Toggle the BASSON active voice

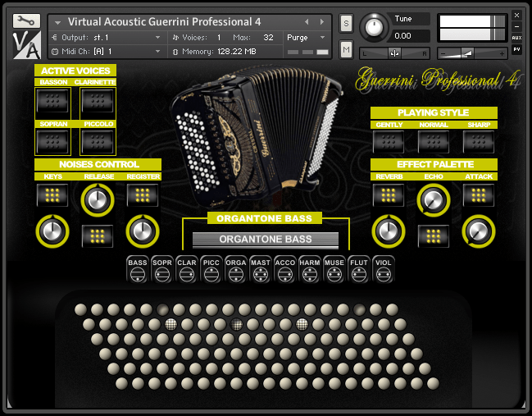52,101
